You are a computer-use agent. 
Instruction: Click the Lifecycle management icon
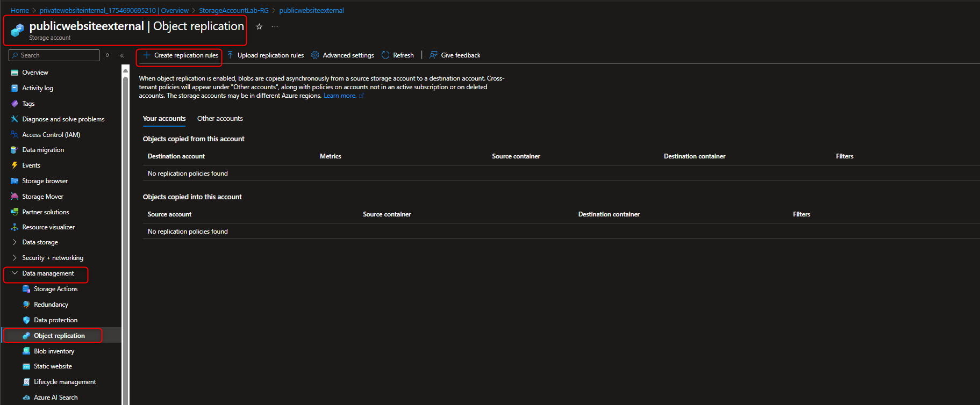click(26, 382)
